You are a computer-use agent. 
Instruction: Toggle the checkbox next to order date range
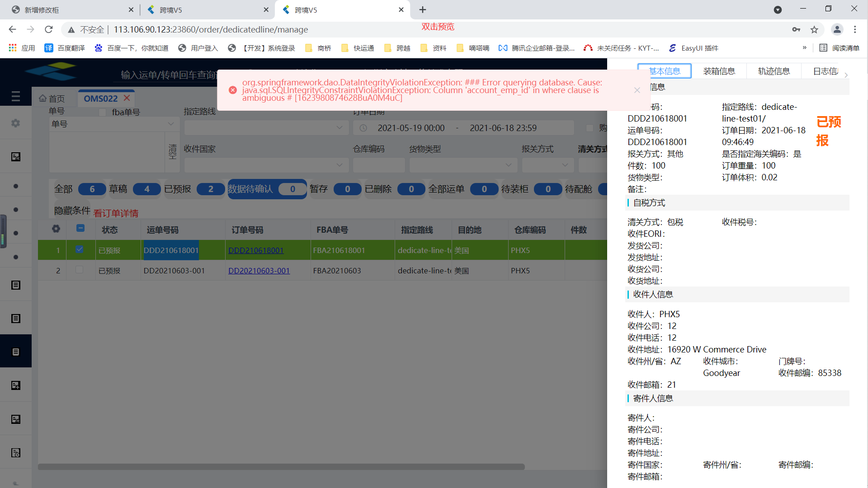pyautogui.click(x=590, y=128)
